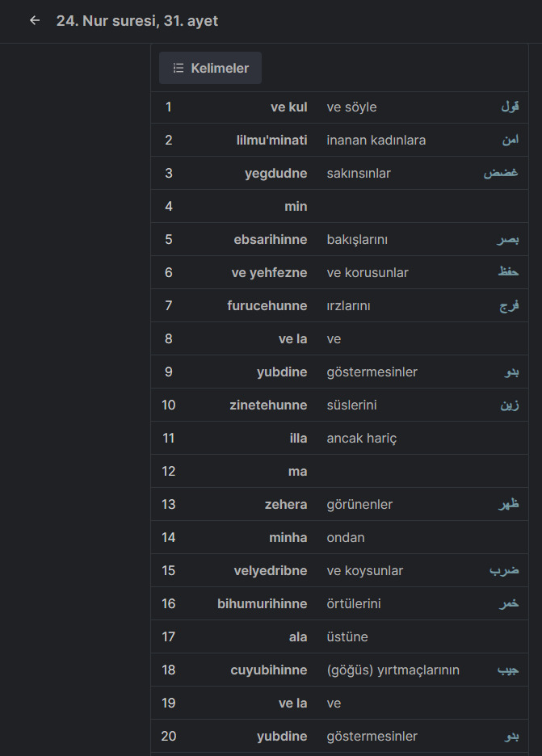Select the root link beside cuyubihinne

pos(508,670)
